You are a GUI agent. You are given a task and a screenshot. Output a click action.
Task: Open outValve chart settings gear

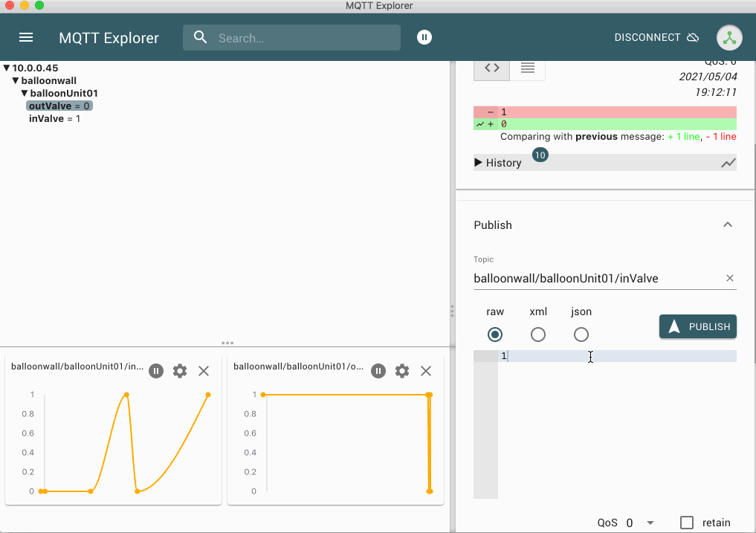click(402, 371)
